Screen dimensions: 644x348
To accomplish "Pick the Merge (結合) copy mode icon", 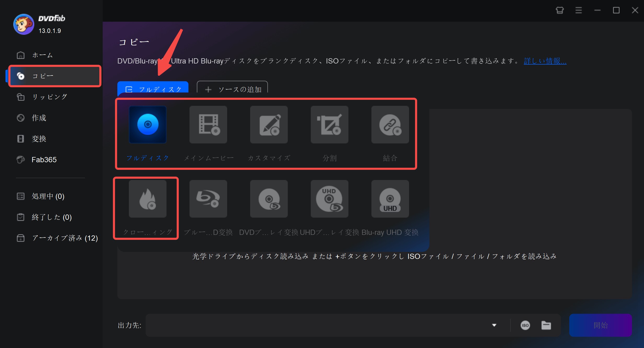I will (390, 125).
